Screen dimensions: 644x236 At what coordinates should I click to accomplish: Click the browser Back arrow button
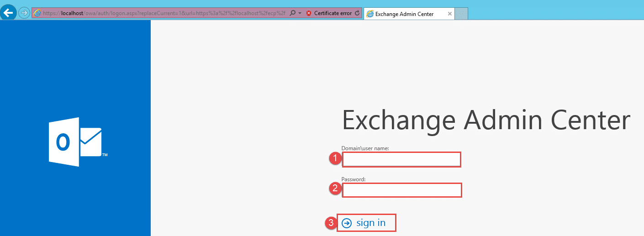click(x=8, y=13)
